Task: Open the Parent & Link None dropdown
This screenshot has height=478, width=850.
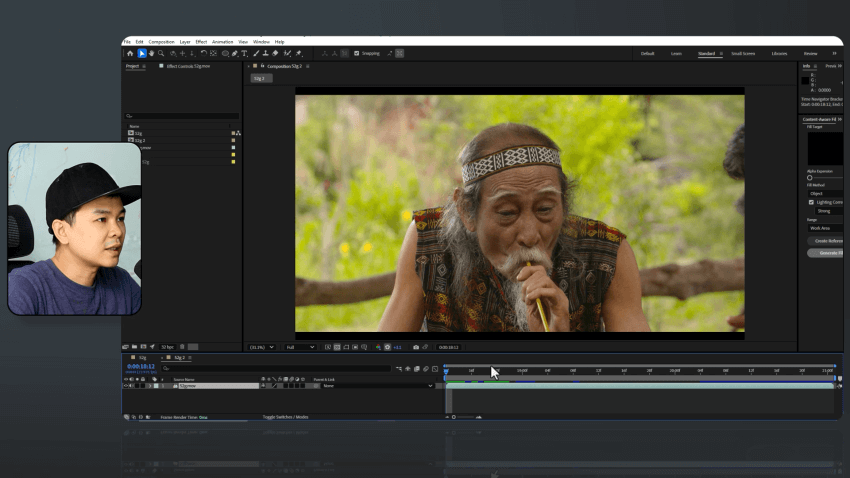Action: [378, 386]
